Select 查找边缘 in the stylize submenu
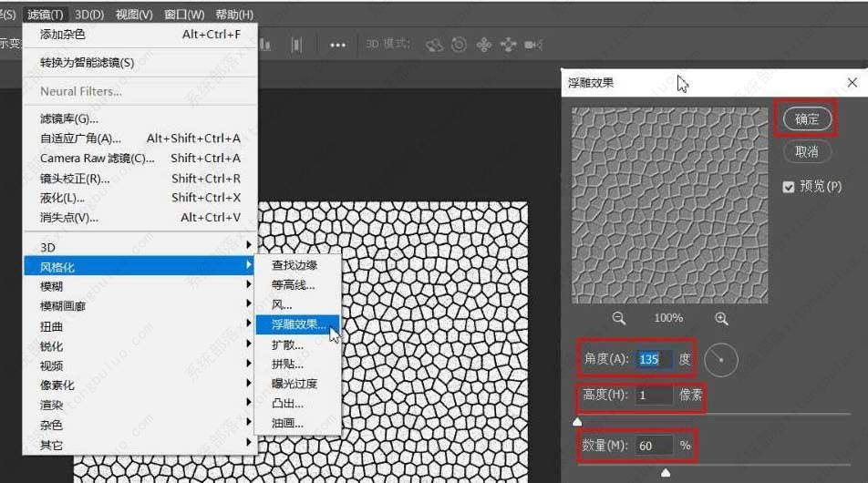868x483 pixels. [x=294, y=265]
